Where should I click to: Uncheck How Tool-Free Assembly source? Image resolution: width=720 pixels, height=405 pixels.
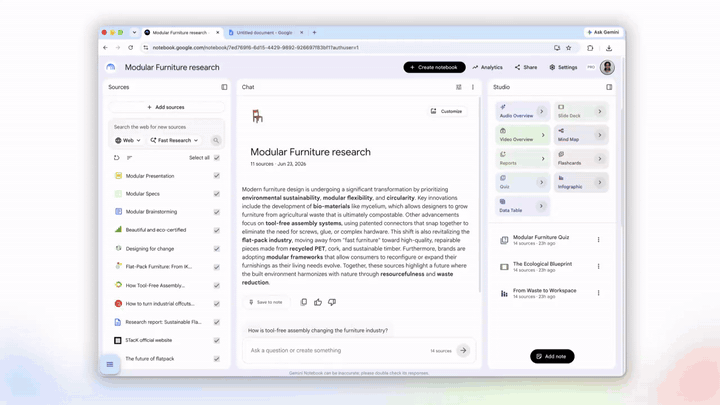tap(217, 286)
